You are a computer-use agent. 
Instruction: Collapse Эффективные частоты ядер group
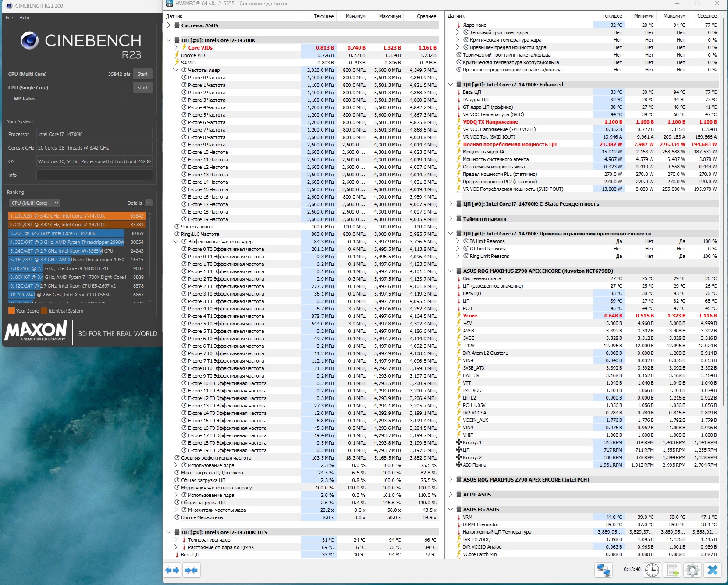(176, 242)
